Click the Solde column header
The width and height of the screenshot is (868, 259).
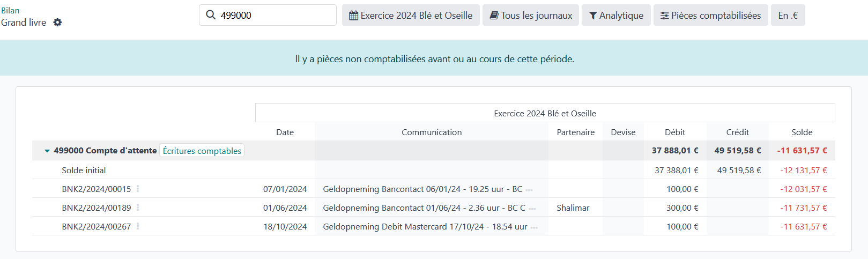[802, 132]
